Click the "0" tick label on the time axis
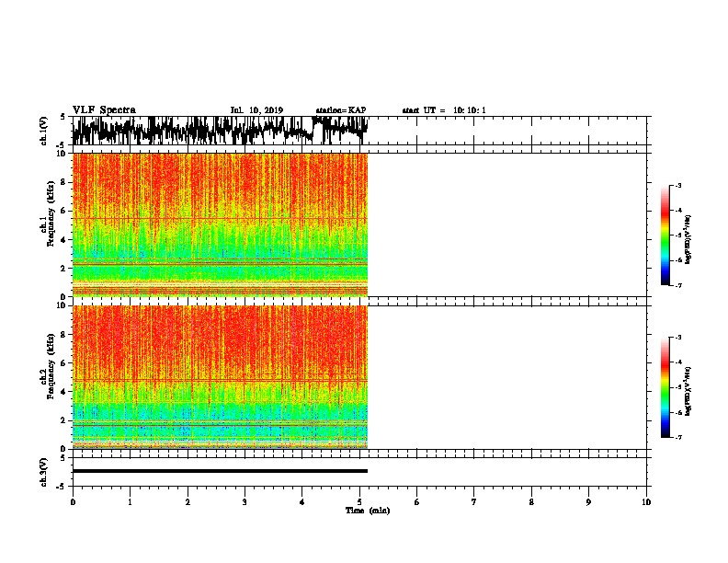This screenshot has height=563, width=728. pos(73,502)
